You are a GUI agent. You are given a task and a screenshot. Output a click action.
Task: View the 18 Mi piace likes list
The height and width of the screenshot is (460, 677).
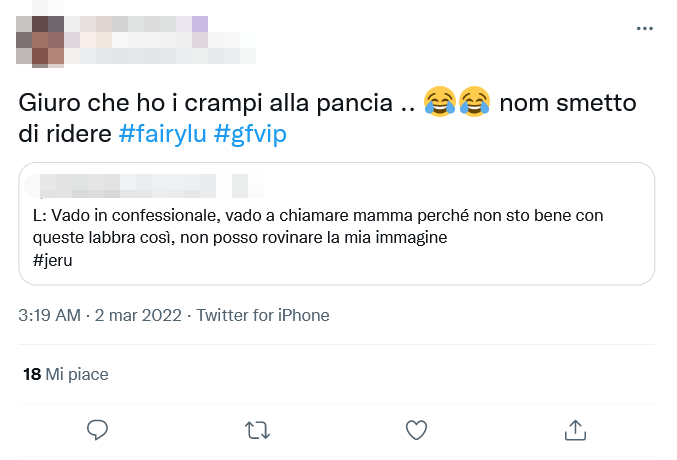pos(65,374)
